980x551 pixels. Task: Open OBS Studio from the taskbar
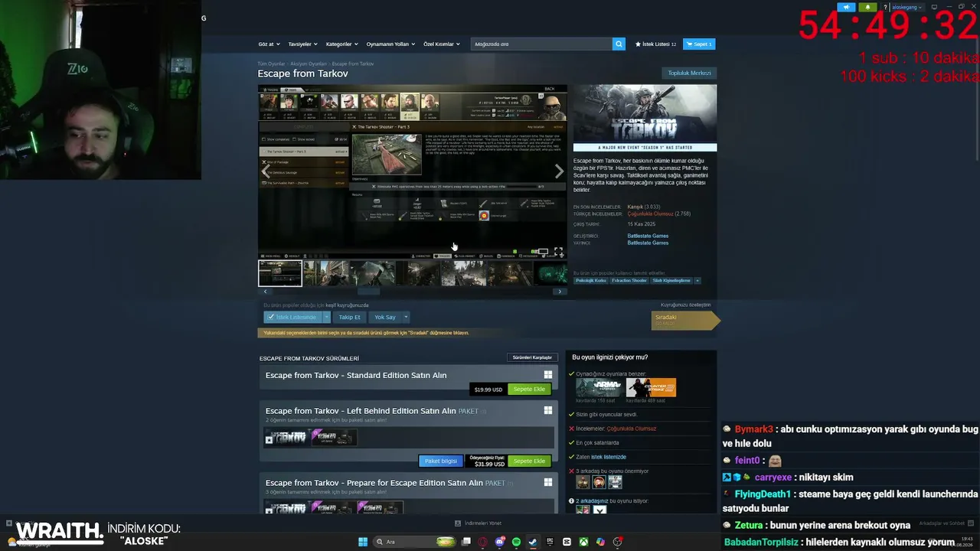tap(617, 542)
